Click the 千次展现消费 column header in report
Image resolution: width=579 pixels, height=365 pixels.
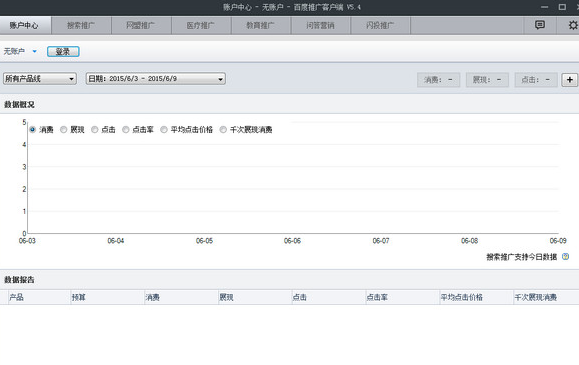(547, 297)
